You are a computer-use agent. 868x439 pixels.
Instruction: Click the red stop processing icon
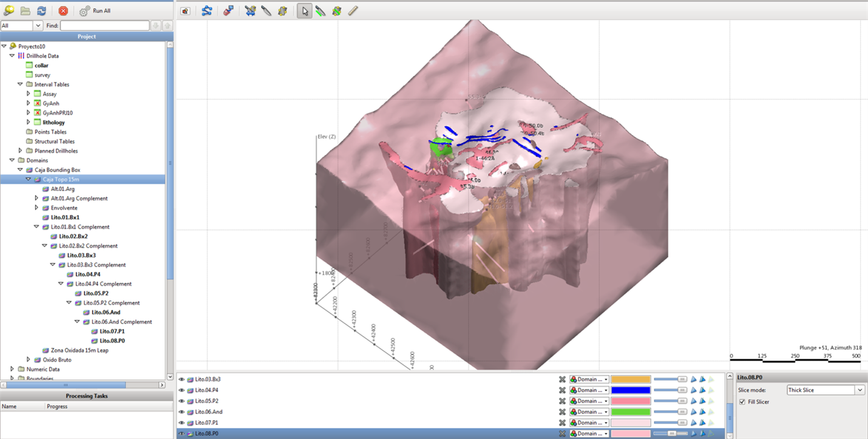click(63, 11)
